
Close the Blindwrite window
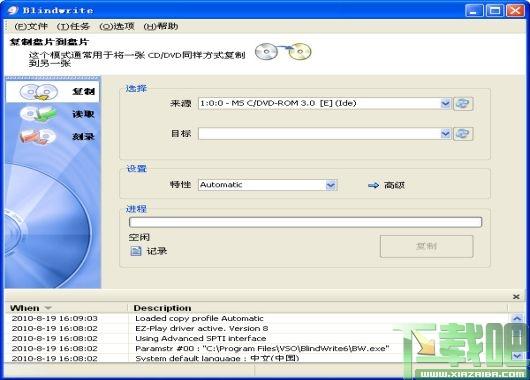(515, 10)
